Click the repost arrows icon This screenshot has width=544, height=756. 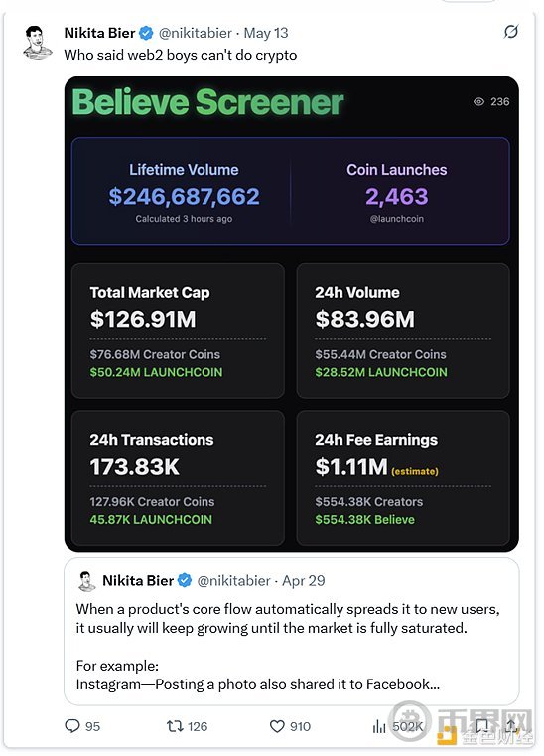174,726
